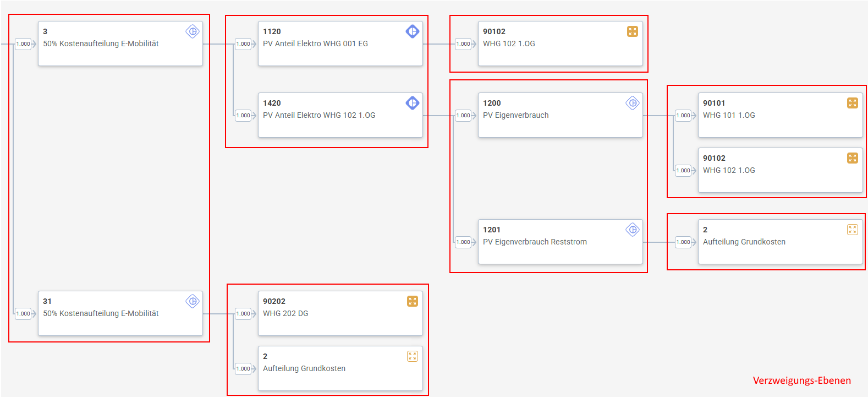The width and height of the screenshot is (868, 397).
Task: Click the diamond icon on PV Eigenverbrauch node 1200
Action: tap(632, 103)
